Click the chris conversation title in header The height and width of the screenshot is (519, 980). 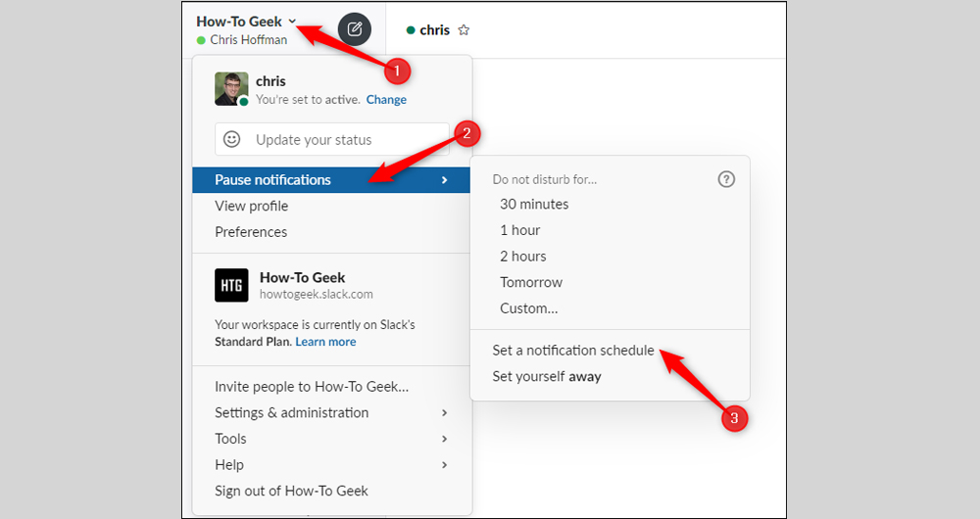[x=434, y=30]
